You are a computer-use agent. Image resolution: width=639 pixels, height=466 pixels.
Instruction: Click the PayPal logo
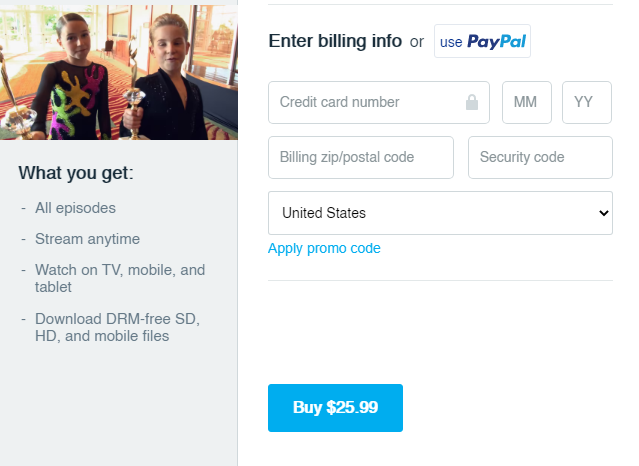click(496, 42)
